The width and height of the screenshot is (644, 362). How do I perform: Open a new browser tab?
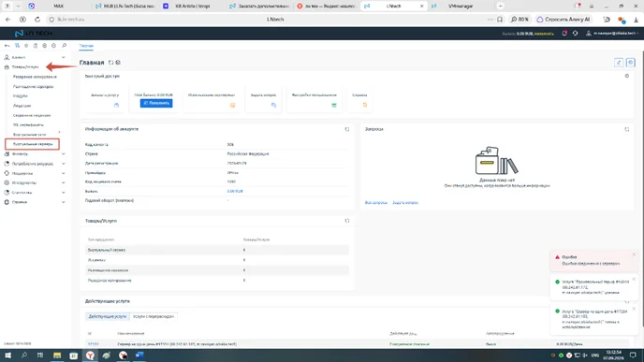[500, 7]
